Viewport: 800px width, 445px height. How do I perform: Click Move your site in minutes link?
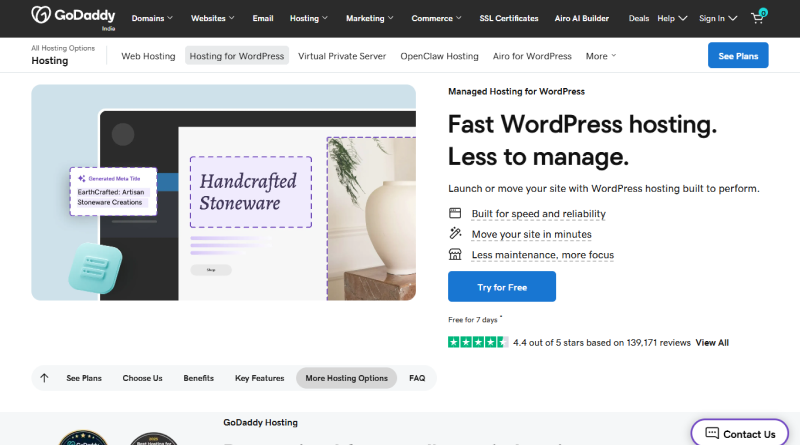[532, 234]
